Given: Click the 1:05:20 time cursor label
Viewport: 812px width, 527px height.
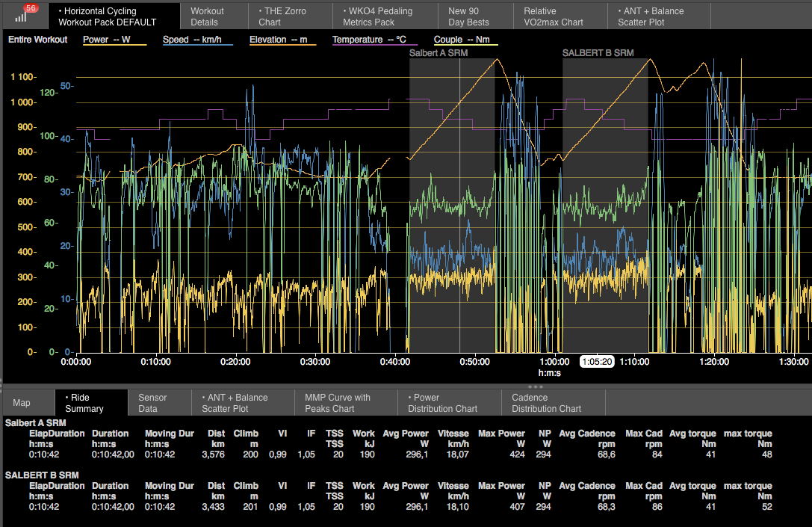Looking at the screenshot, I should pyautogui.click(x=596, y=362).
